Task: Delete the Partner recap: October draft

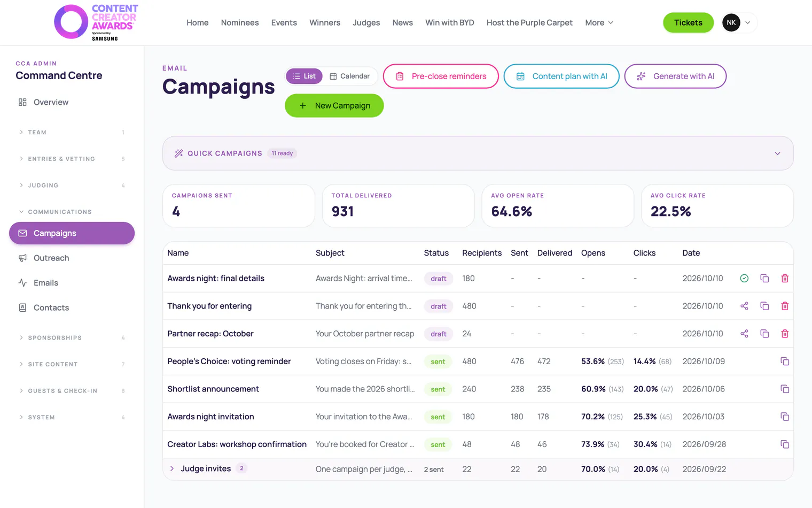Action: coord(785,334)
